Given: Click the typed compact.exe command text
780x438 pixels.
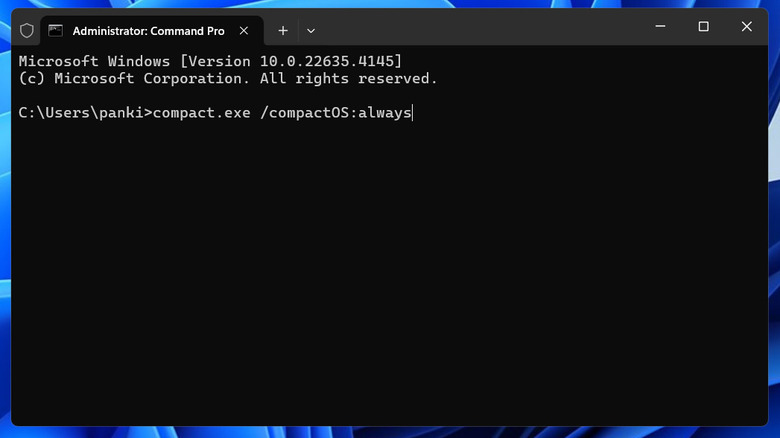Looking at the screenshot, I should (x=282, y=113).
